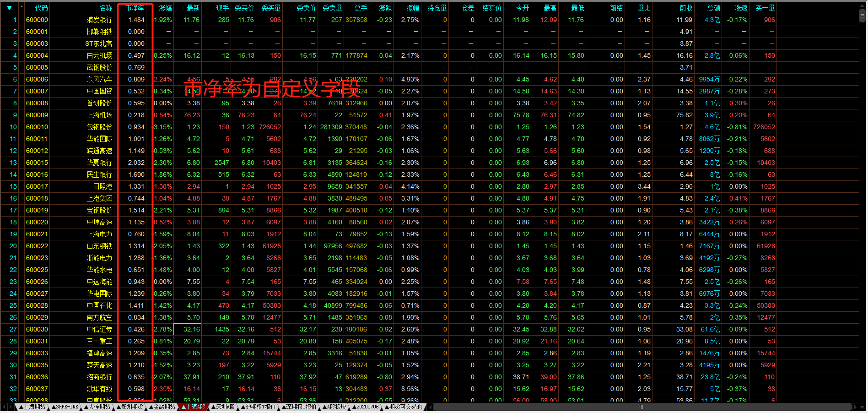Select the 三一重工 stock name
Viewport: 868px width, 413px height.
tap(99, 341)
